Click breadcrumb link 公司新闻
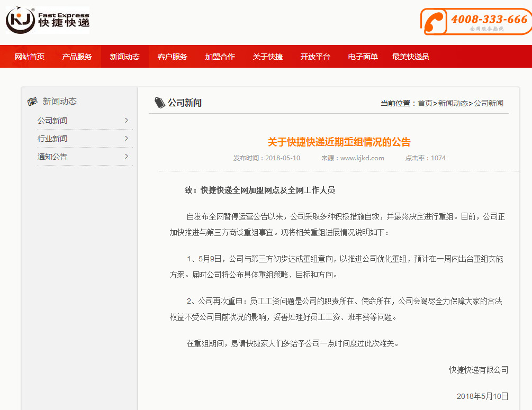This screenshot has width=532, height=410. tap(489, 103)
